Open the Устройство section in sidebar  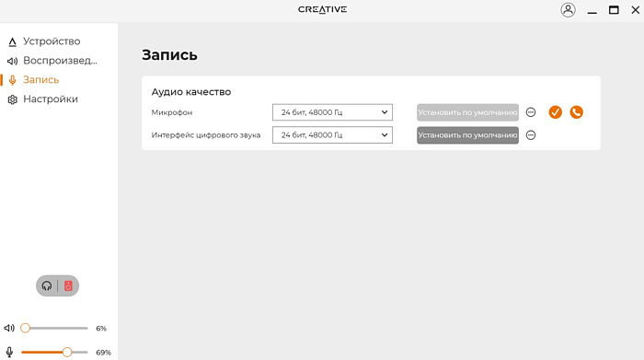[x=52, y=41]
